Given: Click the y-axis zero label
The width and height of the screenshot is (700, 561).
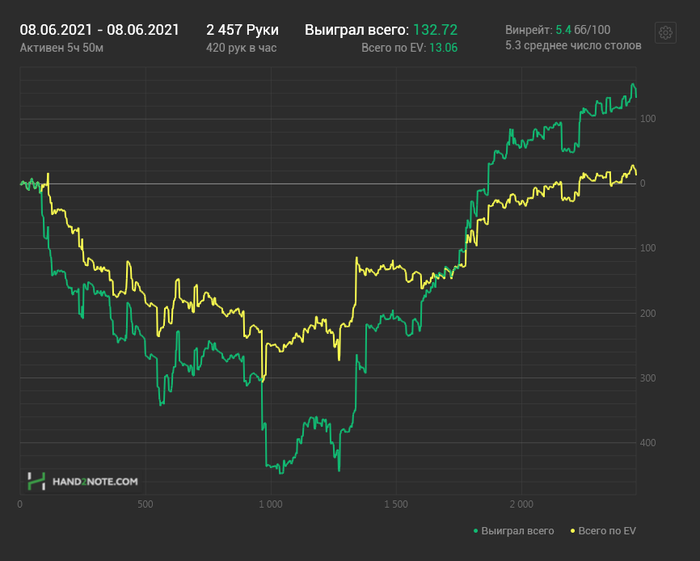Looking at the screenshot, I should (642, 183).
